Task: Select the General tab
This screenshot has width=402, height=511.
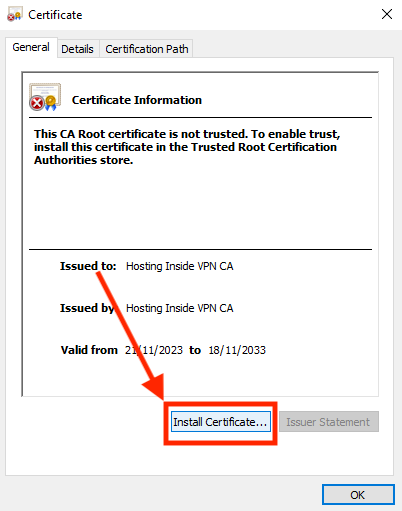Action: coord(31,47)
